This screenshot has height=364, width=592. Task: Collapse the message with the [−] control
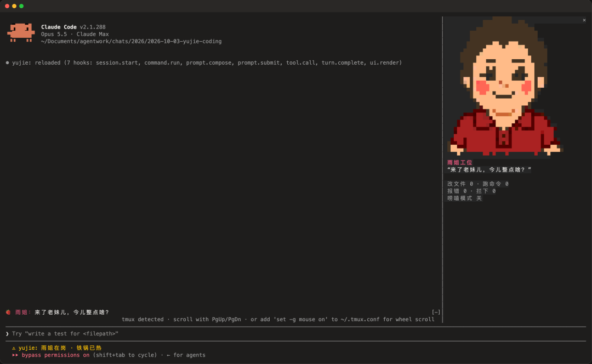point(436,312)
